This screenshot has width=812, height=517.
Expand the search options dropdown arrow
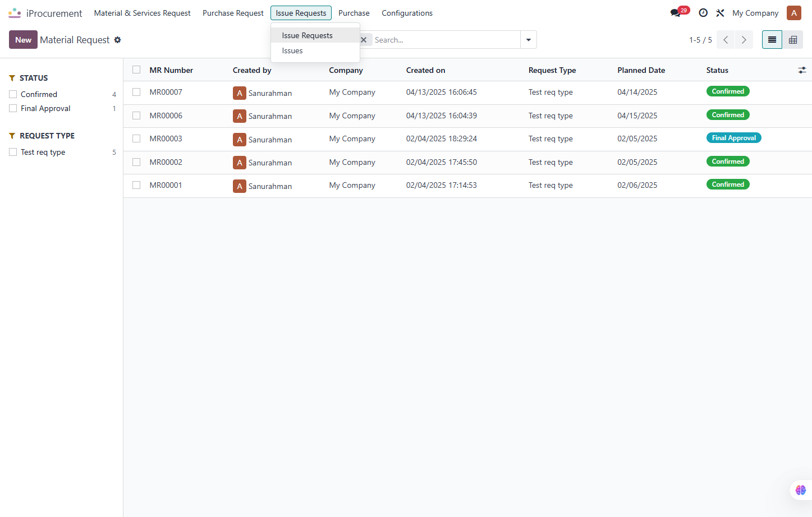(x=529, y=40)
